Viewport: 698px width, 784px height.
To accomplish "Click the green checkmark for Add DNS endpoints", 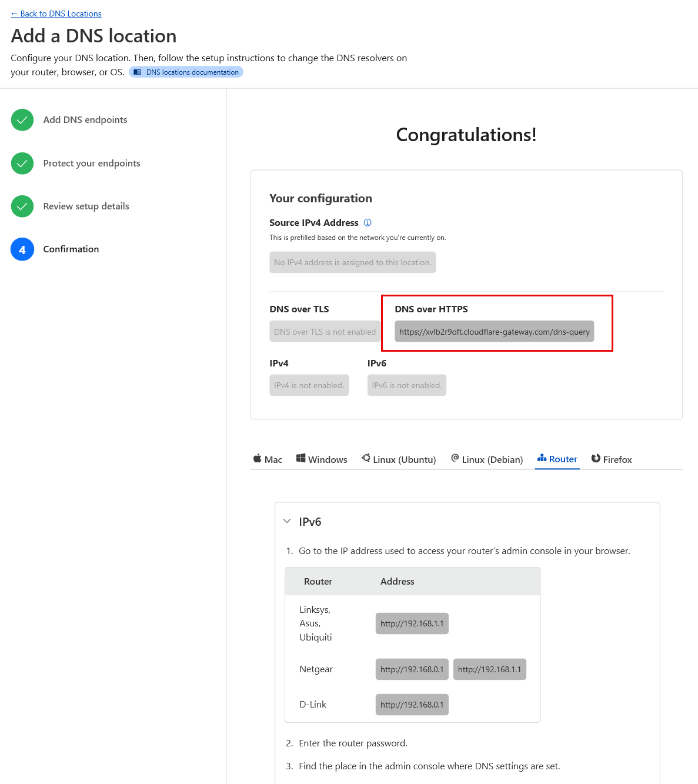I will [22, 120].
